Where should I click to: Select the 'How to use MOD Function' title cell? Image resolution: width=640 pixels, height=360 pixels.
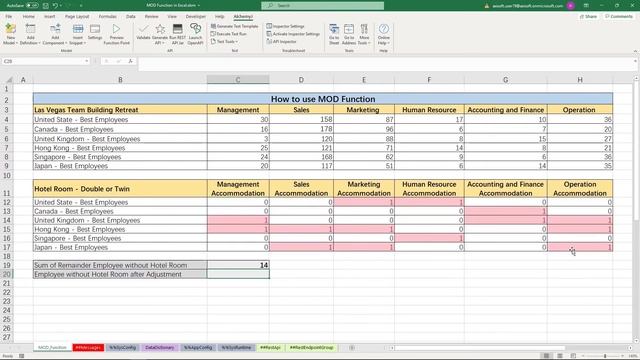[x=323, y=99]
